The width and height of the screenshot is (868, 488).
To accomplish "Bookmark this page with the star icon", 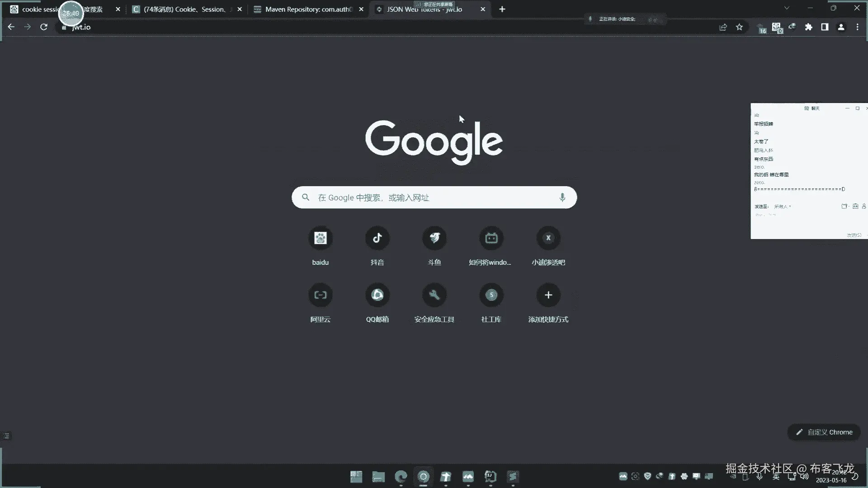I will click(739, 27).
